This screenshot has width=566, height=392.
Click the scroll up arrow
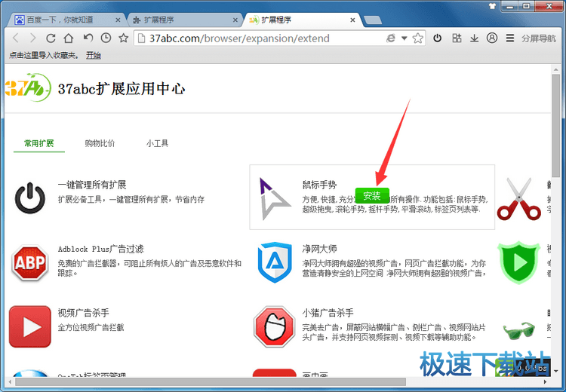click(556, 69)
